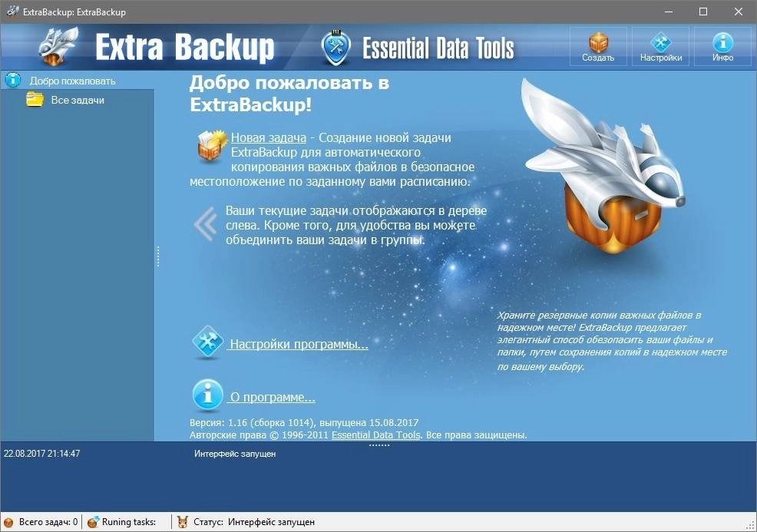This screenshot has height=532, width=757.
Task: Click the orange ball icon in the status bar
Action: click(x=8, y=522)
